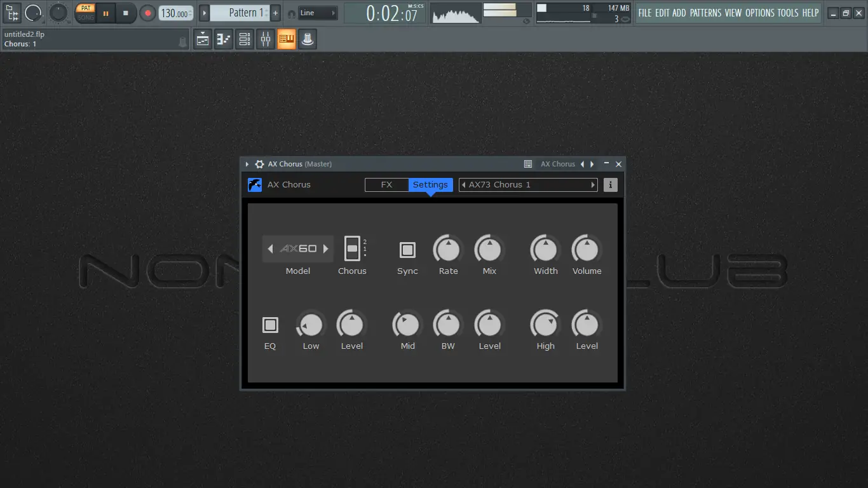
Task: Click the Width knob
Action: 545,250
